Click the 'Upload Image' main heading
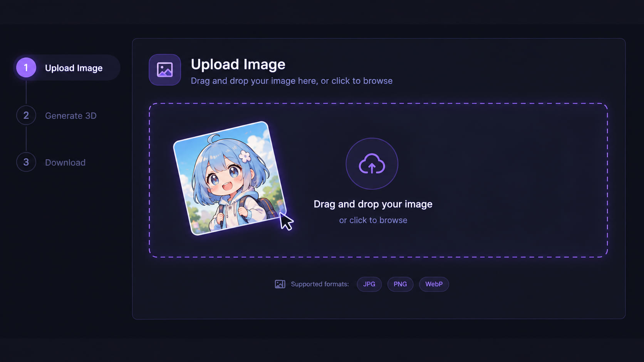The image size is (644, 362). 238,64
